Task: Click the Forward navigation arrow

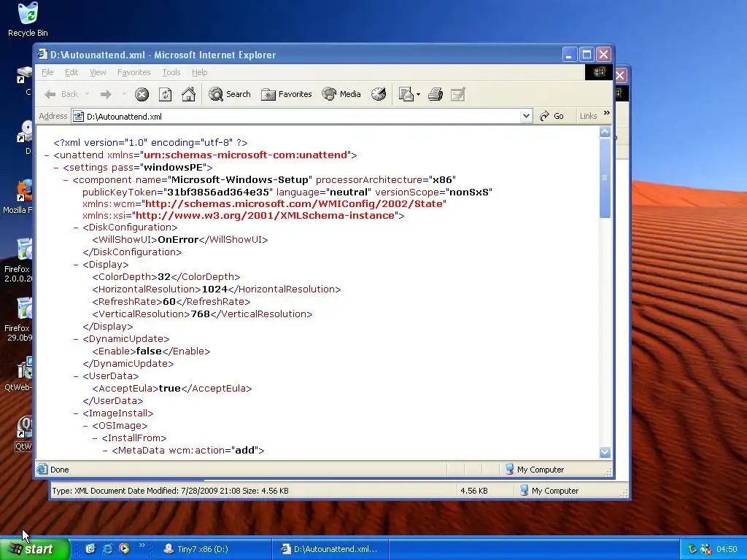Action: point(106,94)
